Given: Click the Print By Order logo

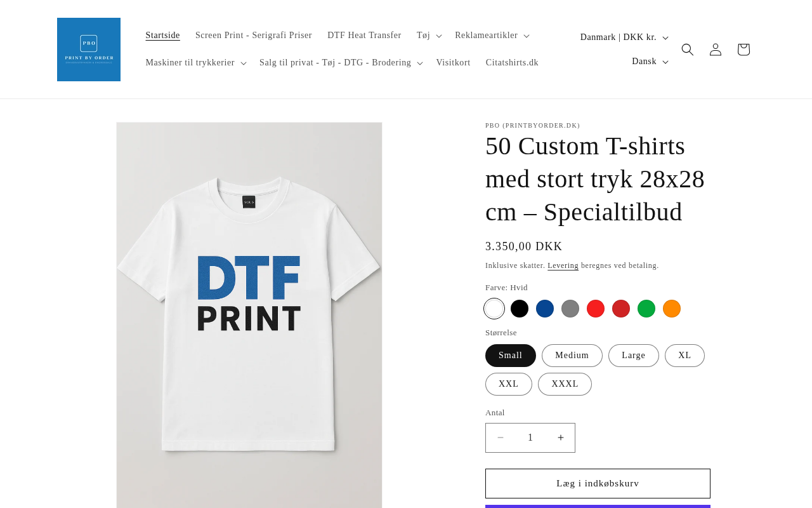Looking at the screenshot, I should pos(89,50).
